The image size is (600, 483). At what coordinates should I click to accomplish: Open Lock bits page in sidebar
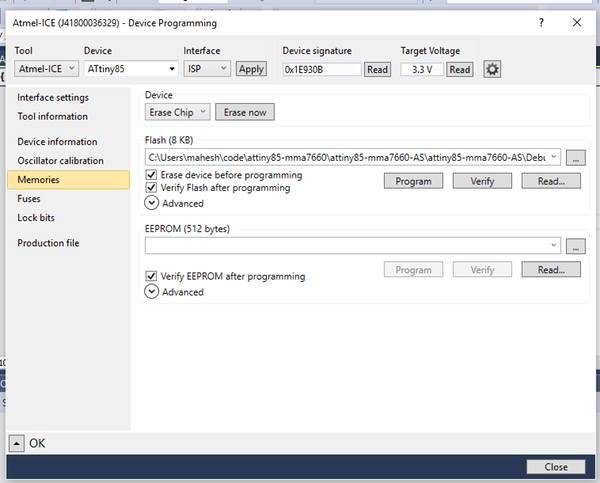coord(35,217)
